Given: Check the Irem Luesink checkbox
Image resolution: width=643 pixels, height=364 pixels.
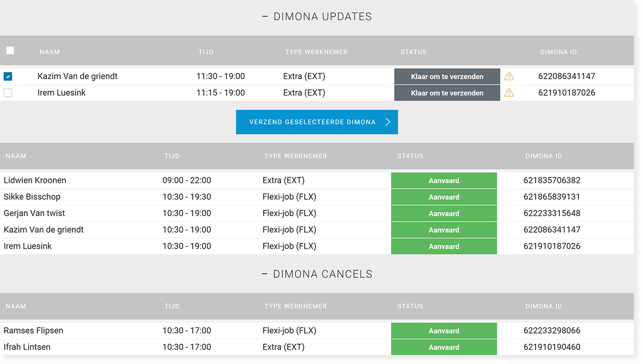Looking at the screenshot, I should click(x=8, y=93).
